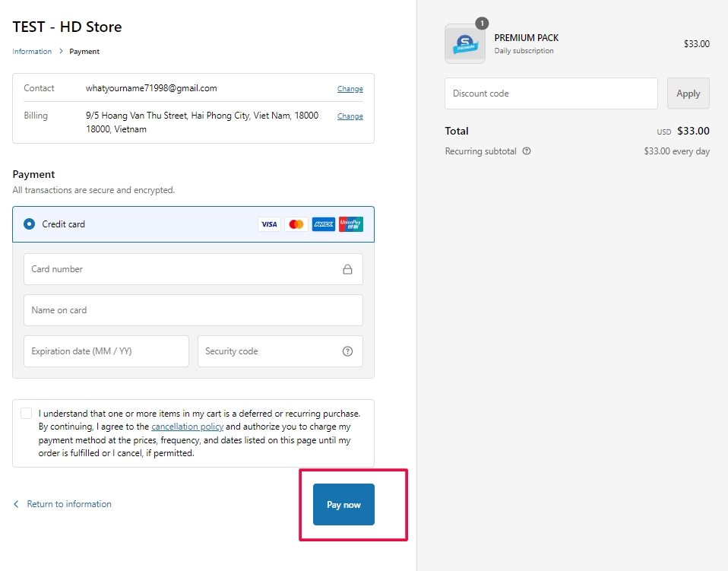Click the Mastercard logo icon

[x=296, y=224]
